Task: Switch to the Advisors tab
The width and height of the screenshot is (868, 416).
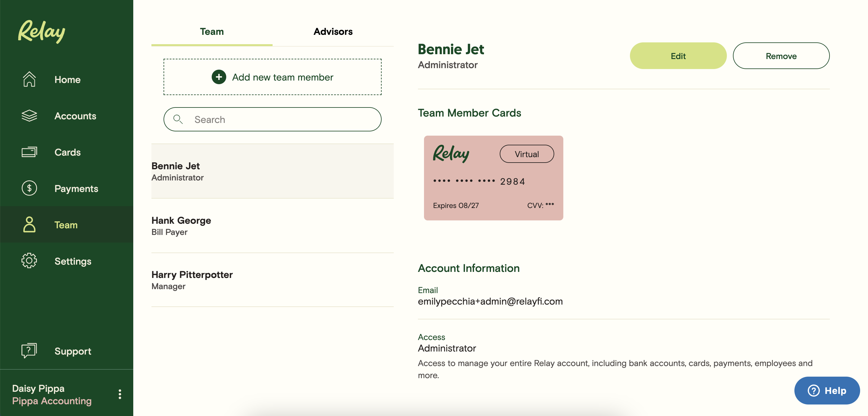Action: click(333, 32)
